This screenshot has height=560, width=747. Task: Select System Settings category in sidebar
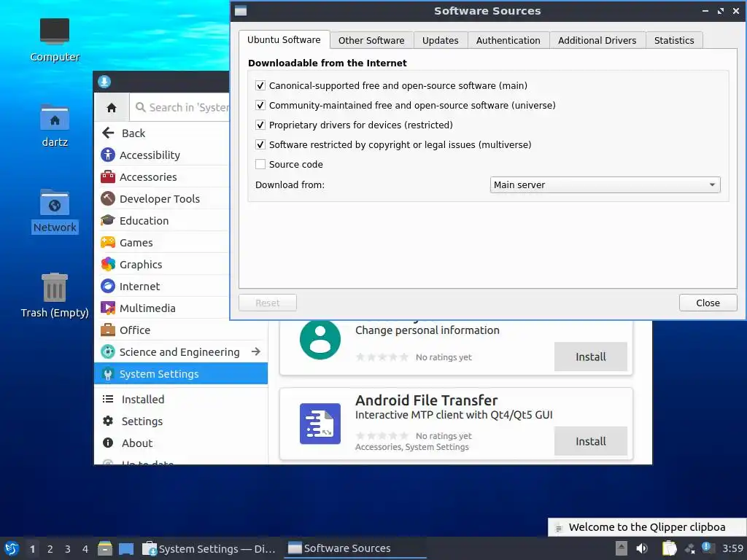[x=181, y=374]
